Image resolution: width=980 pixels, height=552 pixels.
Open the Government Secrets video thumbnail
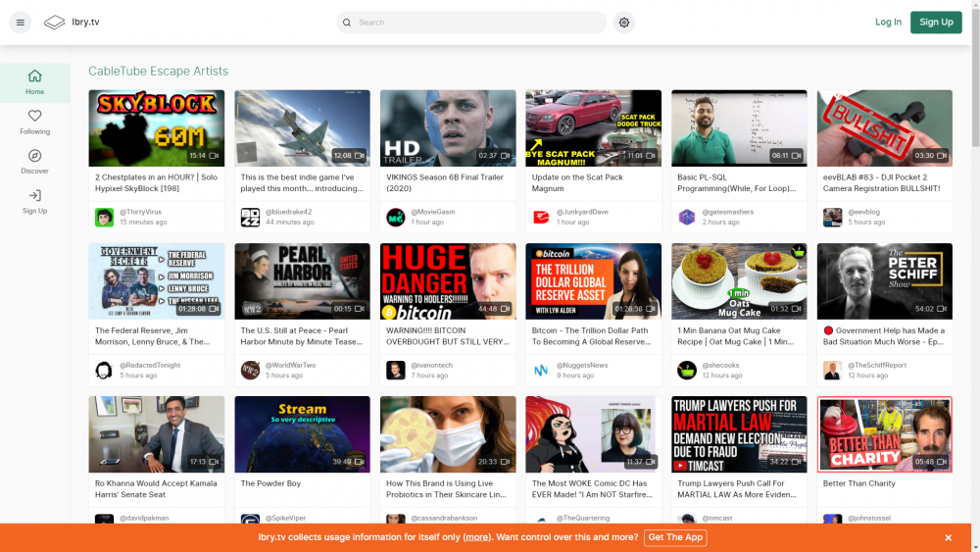[x=156, y=281]
